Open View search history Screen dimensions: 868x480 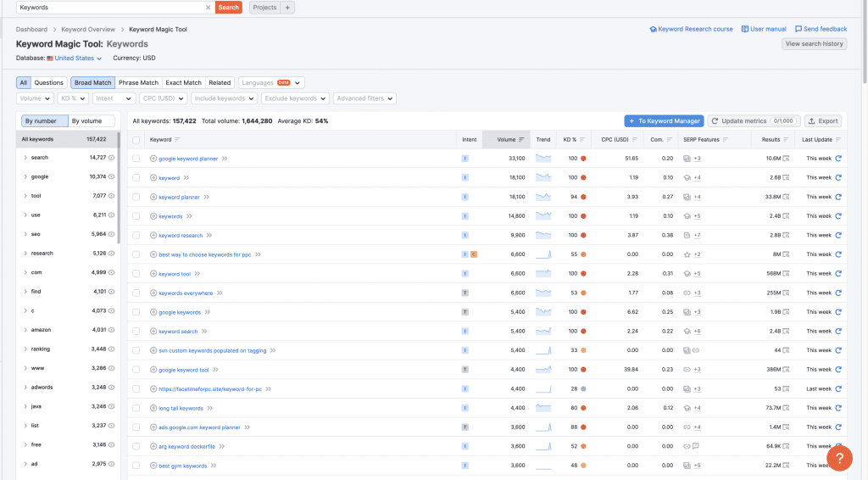[x=815, y=44]
